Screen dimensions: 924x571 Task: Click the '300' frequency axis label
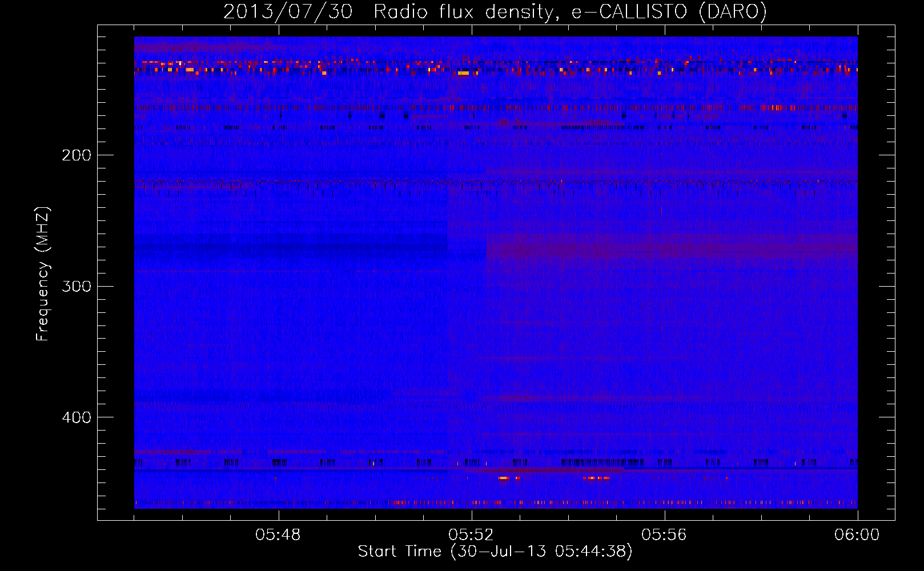point(77,286)
